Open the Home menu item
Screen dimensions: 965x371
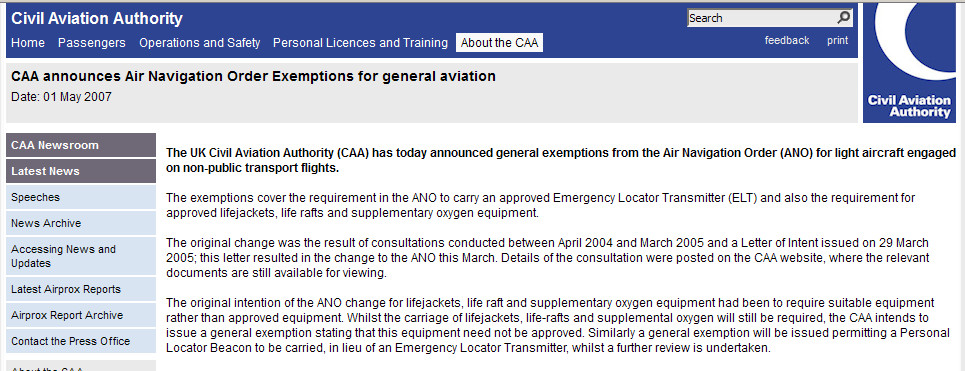[x=28, y=43]
